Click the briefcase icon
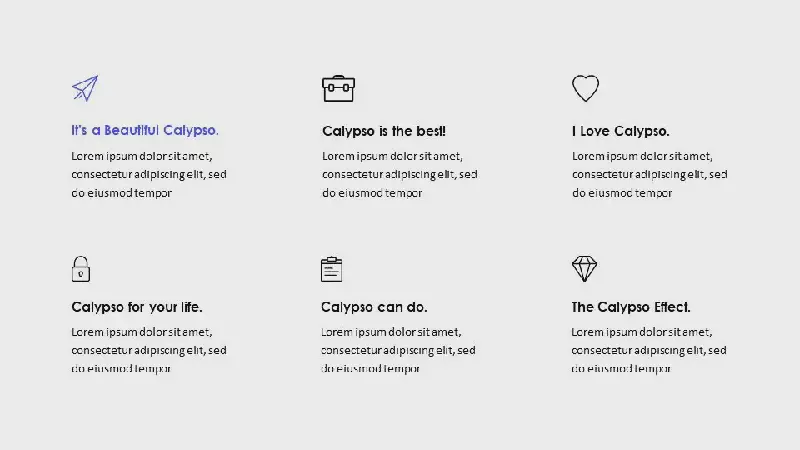800x450 pixels. [x=338, y=89]
